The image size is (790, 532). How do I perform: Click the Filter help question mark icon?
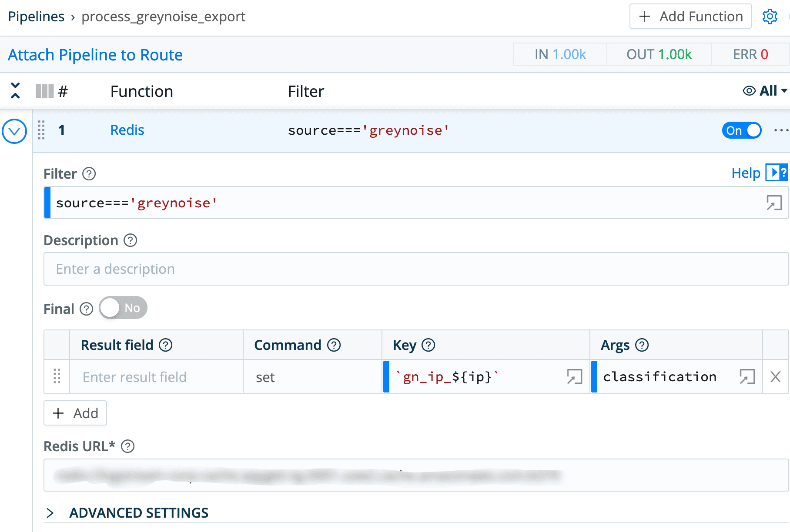(x=89, y=174)
